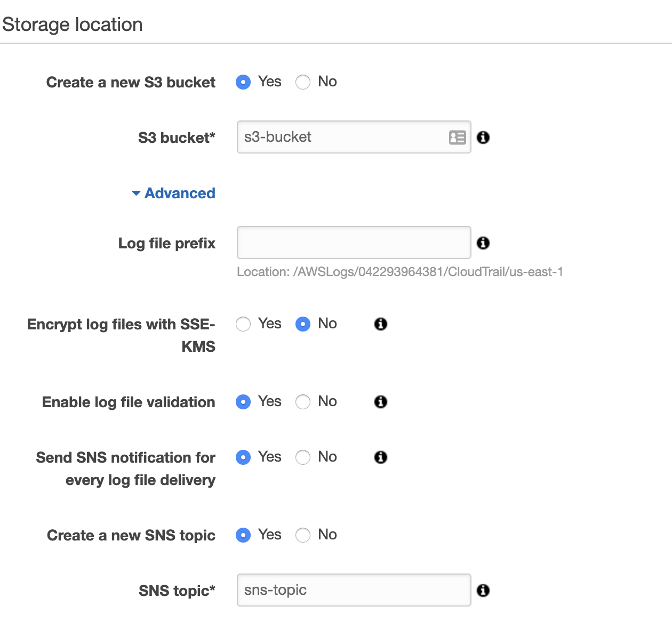Open info icon for SSE-KMS encryption
The width and height of the screenshot is (672, 630).
pos(380,324)
